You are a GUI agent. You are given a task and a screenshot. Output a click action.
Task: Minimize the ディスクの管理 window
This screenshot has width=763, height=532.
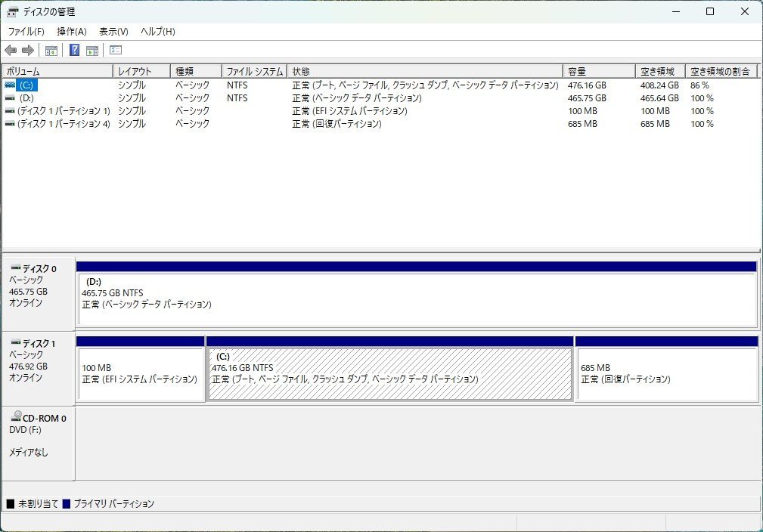click(x=676, y=11)
